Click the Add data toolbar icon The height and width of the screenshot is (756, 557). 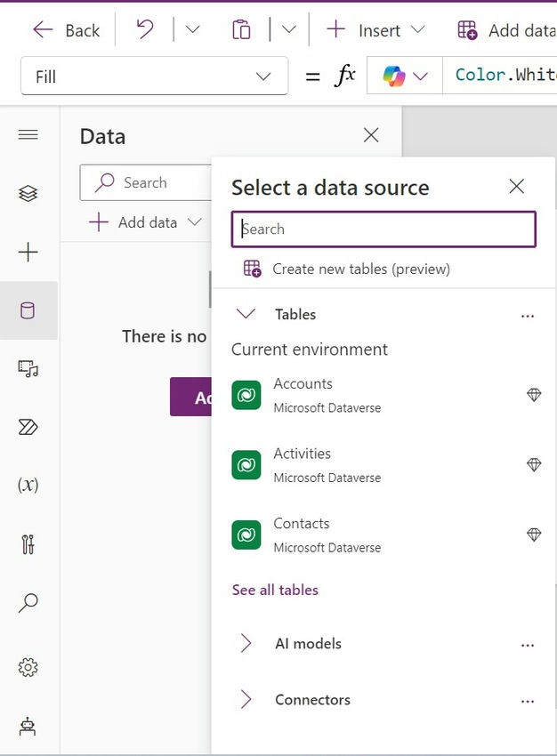tap(466, 29)
